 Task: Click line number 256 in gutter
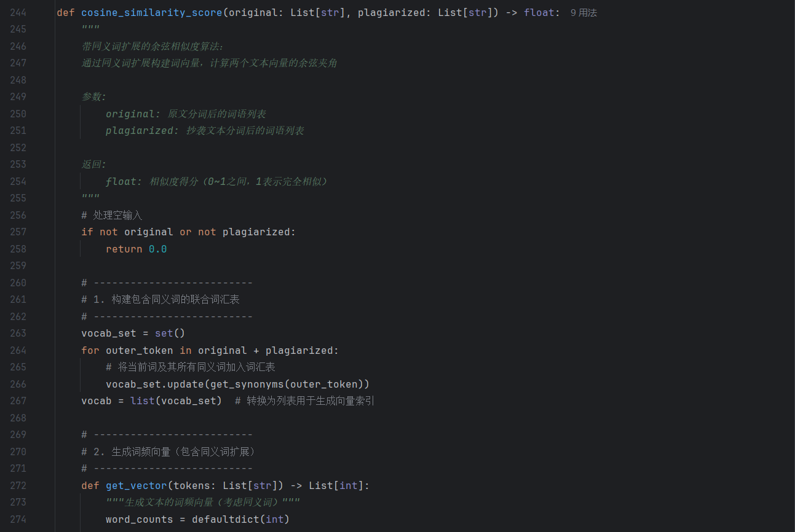pyautogui.click(x=18, y=215)
